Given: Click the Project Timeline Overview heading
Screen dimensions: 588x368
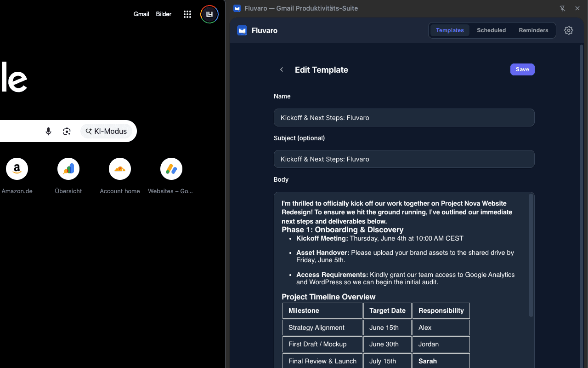Looking at the screenshot, I should coord(328,297).
